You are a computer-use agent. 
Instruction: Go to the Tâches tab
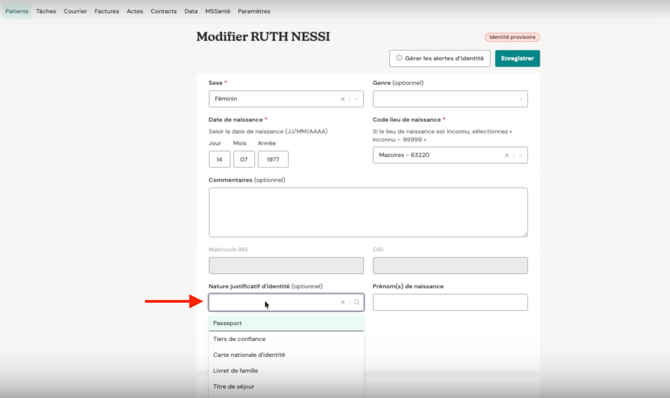(46, 11)
